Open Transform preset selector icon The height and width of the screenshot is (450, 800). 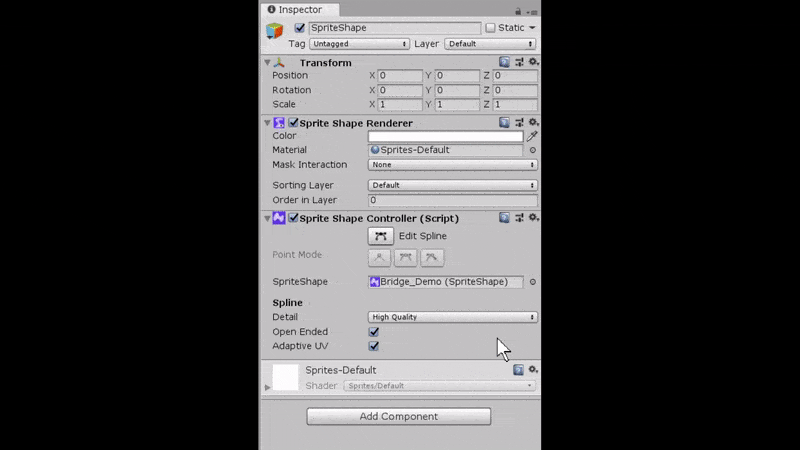click(x=519, y=62)
